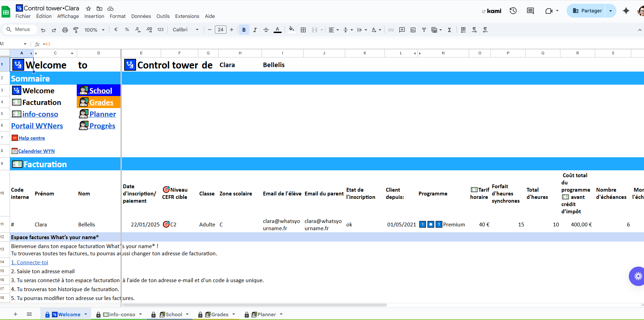644x320 pixels.
Task: Decrease decimal places
Action: click(138, 30)
